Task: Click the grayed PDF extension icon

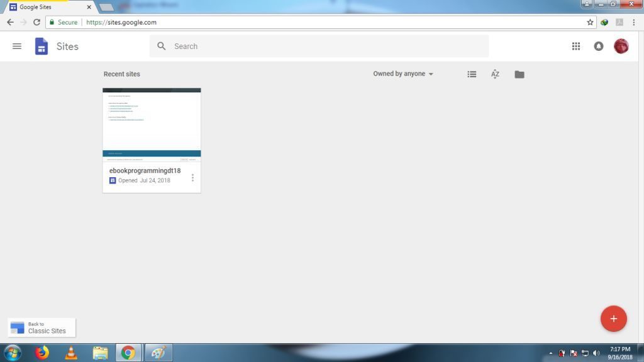Action: tap(619, 22)
